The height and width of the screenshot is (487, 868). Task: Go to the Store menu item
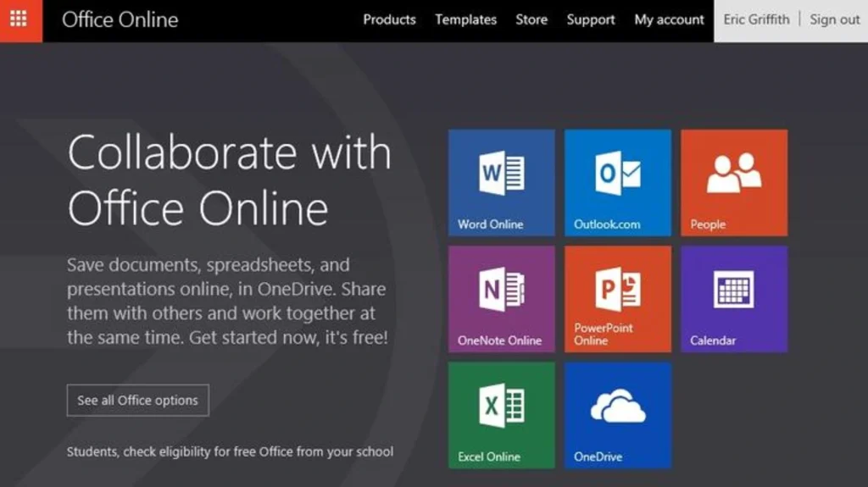(531, 20)
